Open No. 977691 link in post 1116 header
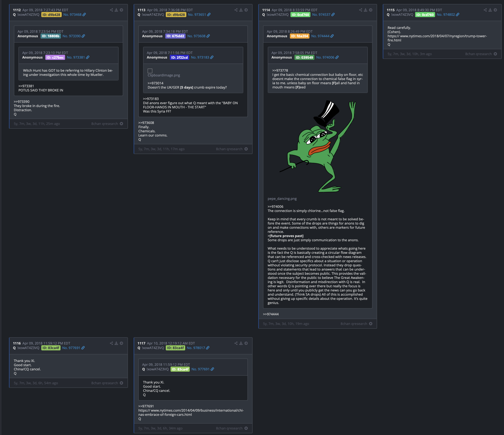This screenshot has width=504, height=435. point(73,348)
